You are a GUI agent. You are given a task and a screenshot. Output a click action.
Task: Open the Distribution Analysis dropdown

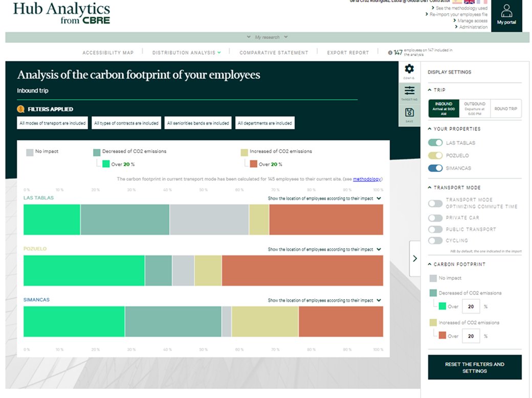[x=186, y=53]
